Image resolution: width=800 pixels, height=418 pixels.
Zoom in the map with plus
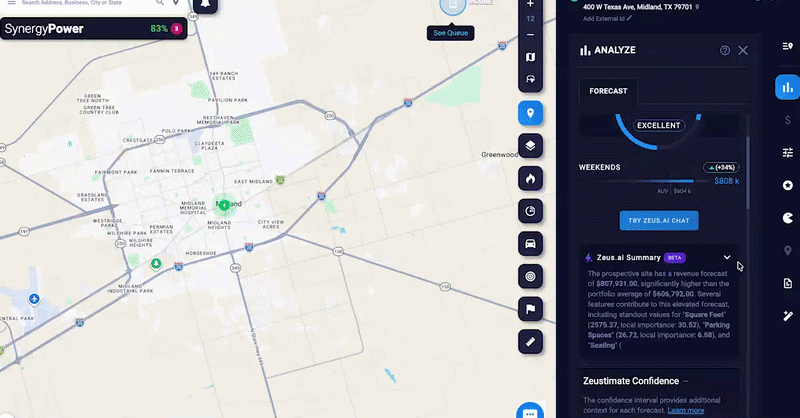(x=530, y=4)
